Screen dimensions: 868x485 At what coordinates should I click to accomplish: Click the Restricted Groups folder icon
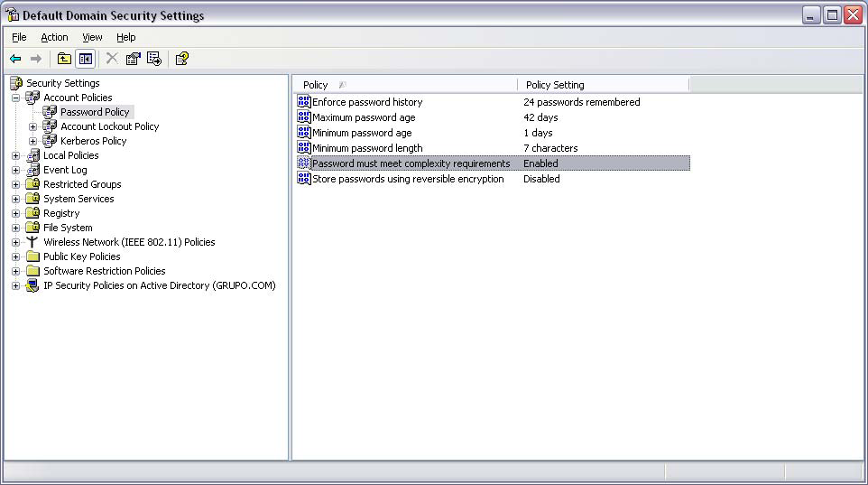32,184
